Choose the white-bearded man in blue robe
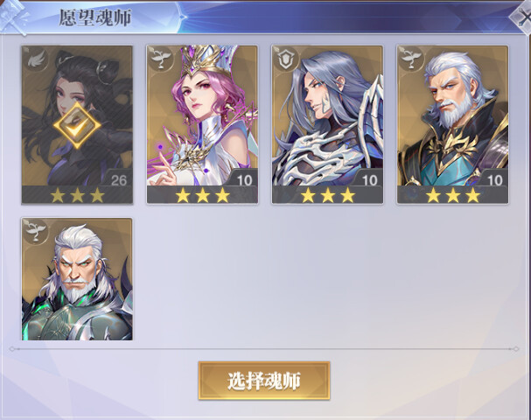531x420 pixels. (x=453, y=115)
